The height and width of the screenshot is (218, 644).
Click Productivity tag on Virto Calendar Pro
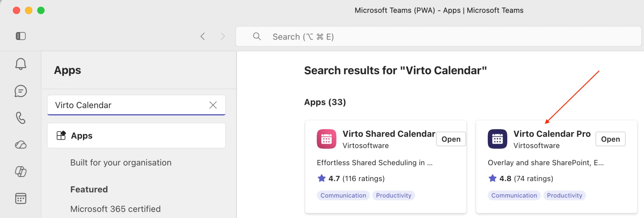[x=564, y=195]
